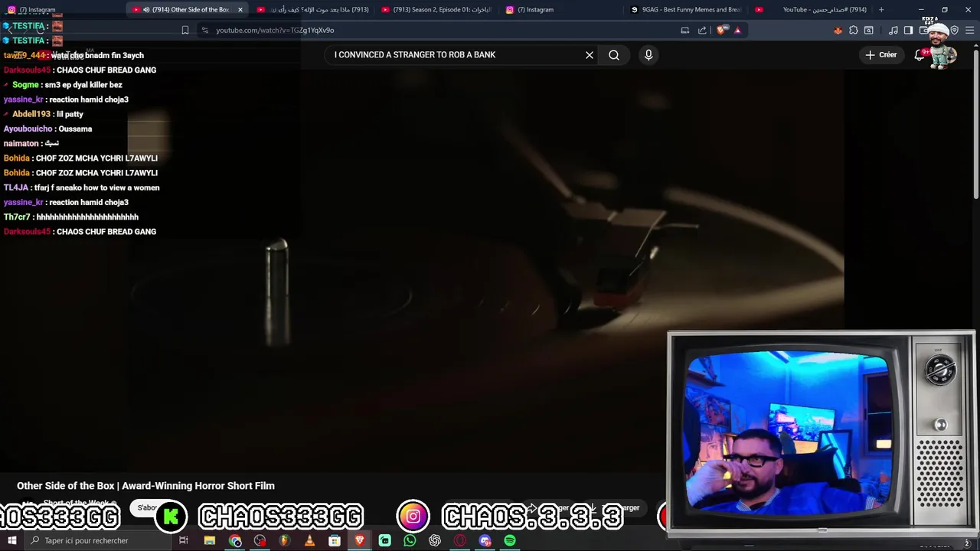Screen dimensions: 980x551
Task: Click the webcam feed in retro TV overlay
Action: (x=789, y=432)
